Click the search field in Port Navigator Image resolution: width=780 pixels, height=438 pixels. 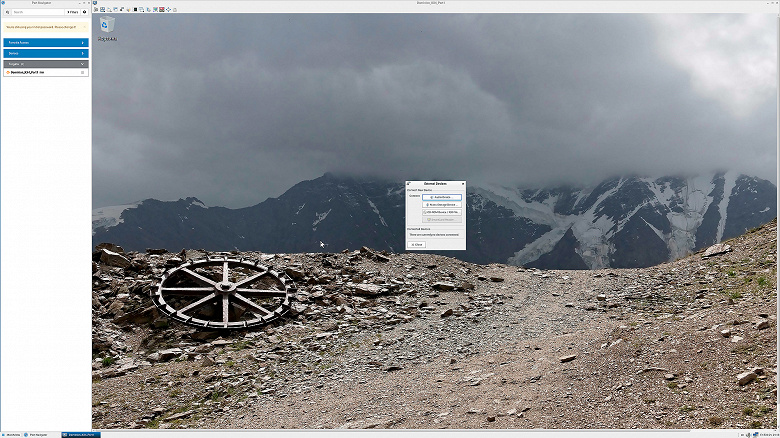[39, 12]
